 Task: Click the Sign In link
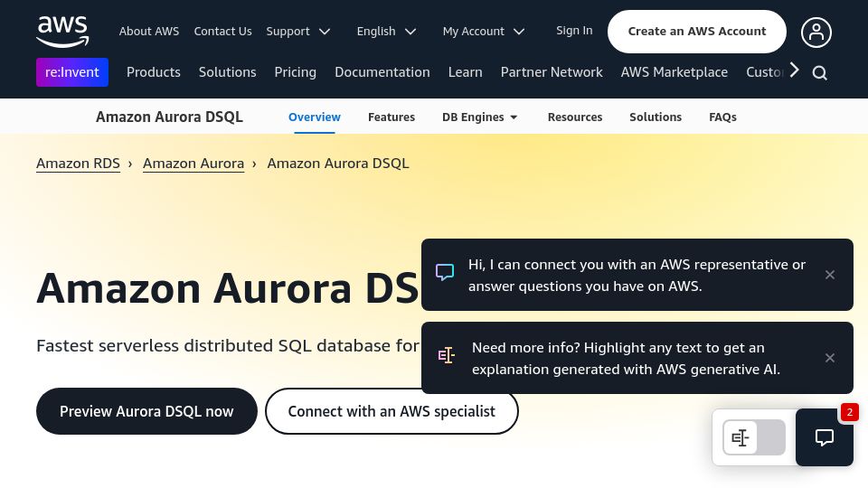tap(574, 31)
